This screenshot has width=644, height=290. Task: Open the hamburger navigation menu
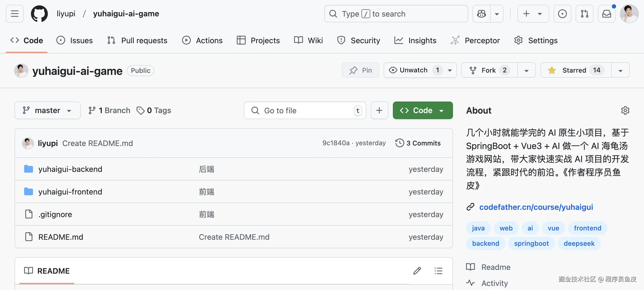click(15, 14)
